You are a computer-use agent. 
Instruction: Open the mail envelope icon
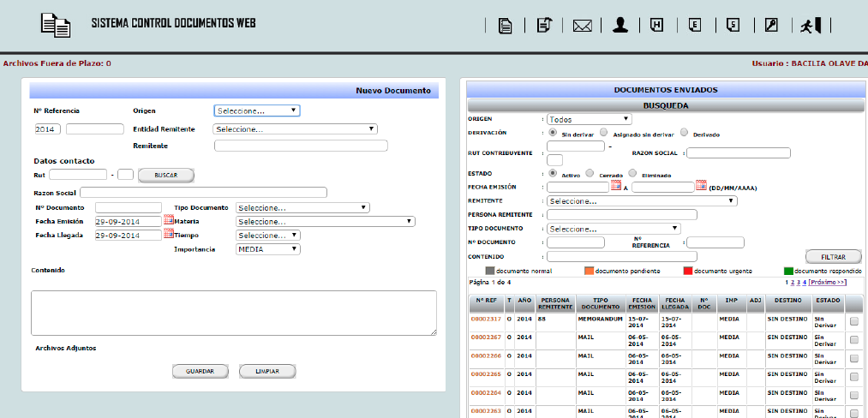pos(583,26)
